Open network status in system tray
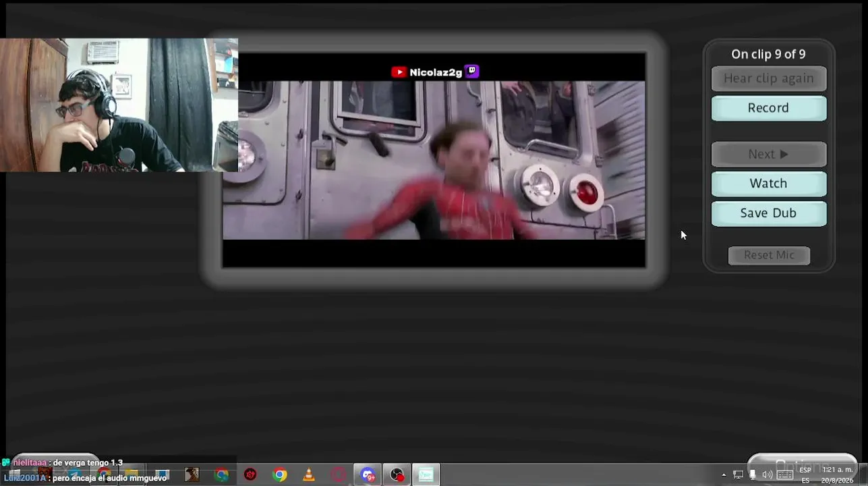Screen dimensions: 868x486 pos(738,475)
